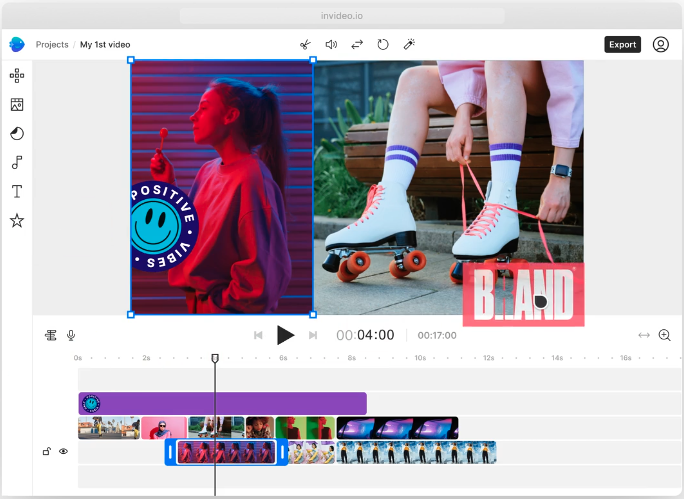Click the current time 00:04:00 field
The height and width of the screenshot is (499, 684).
click(365, 335)
